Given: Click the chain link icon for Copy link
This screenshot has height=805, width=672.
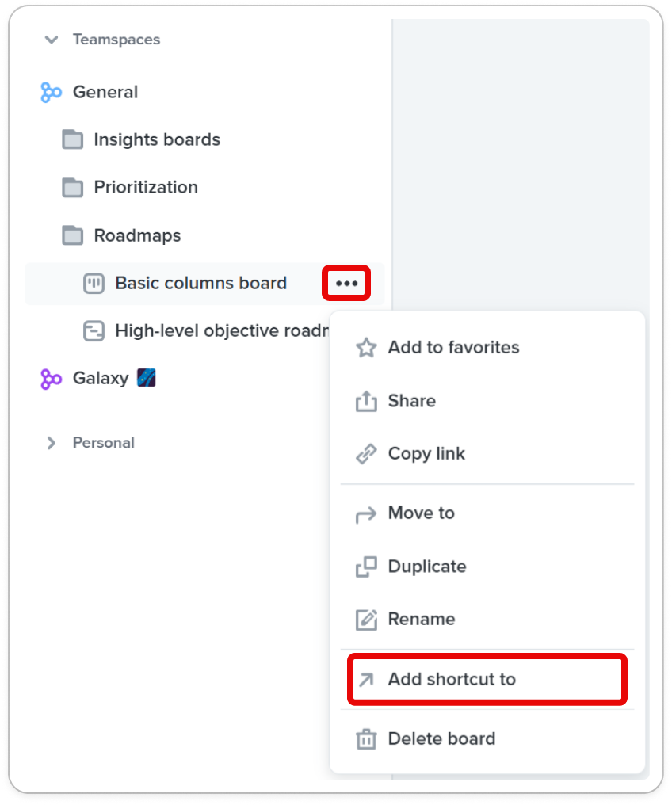Looking at the screenshot, I should (x=366, y=454).
